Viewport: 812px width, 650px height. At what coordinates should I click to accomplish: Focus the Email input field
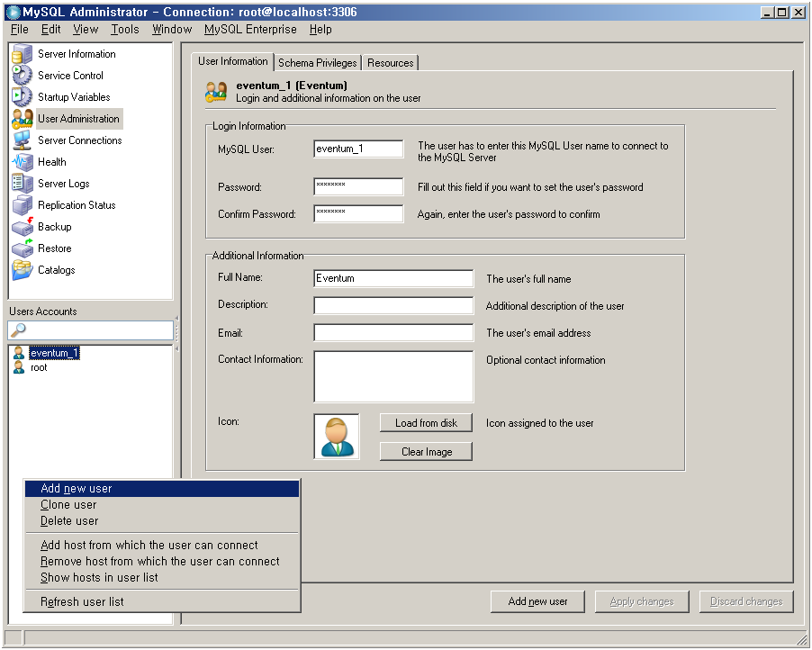click(x=393, y=332)
